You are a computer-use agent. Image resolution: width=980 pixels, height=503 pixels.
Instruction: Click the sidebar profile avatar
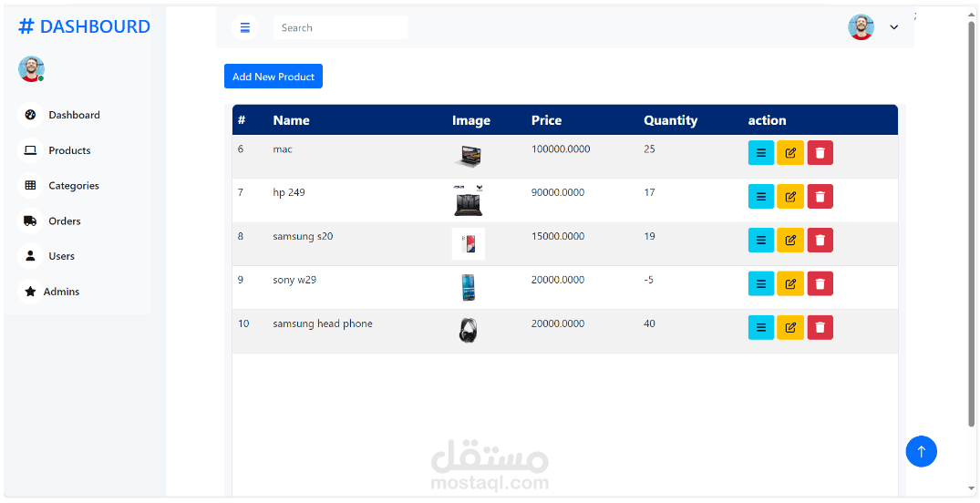coord(31,68)
